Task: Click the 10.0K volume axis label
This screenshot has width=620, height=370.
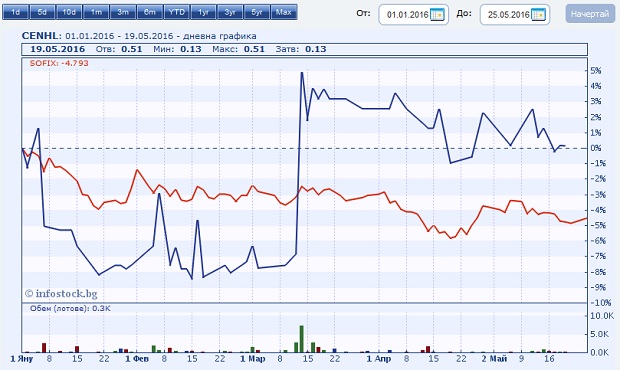Action: point(602,316)
